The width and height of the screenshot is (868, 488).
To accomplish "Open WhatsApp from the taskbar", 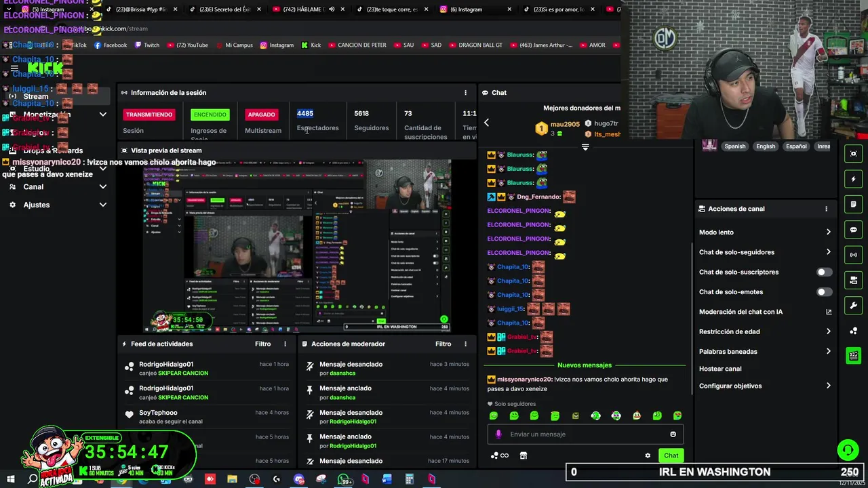I will pos(344,479).
